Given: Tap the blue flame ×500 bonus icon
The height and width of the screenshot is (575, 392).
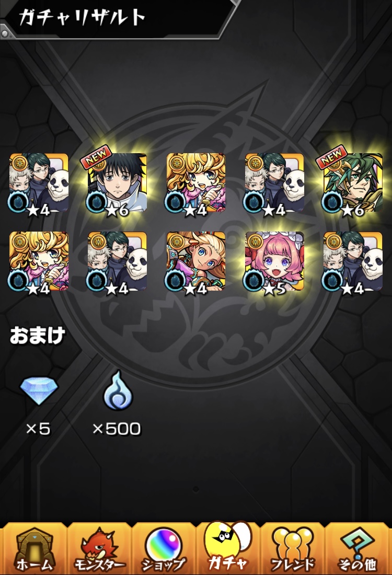Looking at the screenshot, I should tap(118, 390).
